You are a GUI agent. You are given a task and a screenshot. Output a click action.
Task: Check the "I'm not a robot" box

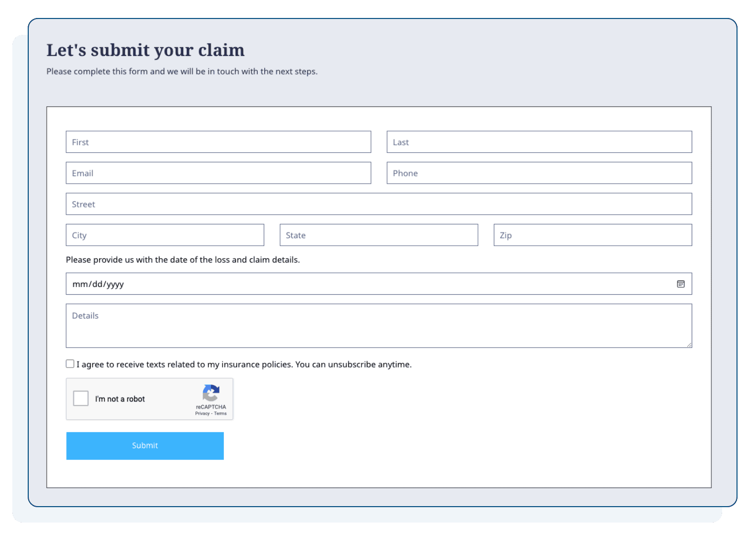tap(81, 398)
